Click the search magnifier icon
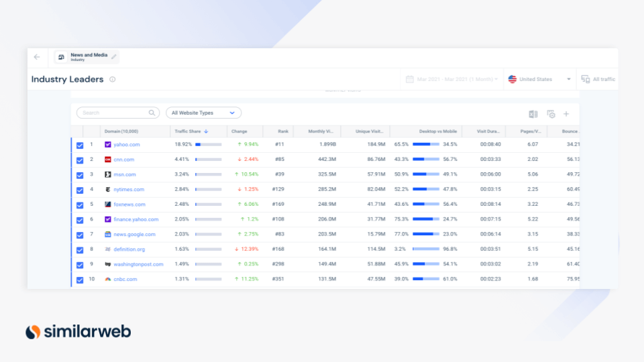This screenshot has width=644, height=362. click(152, 113)
